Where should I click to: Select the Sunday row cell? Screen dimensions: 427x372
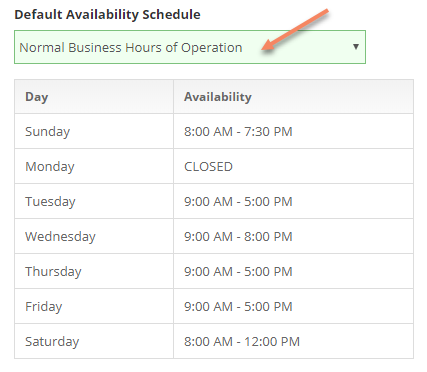94,131
